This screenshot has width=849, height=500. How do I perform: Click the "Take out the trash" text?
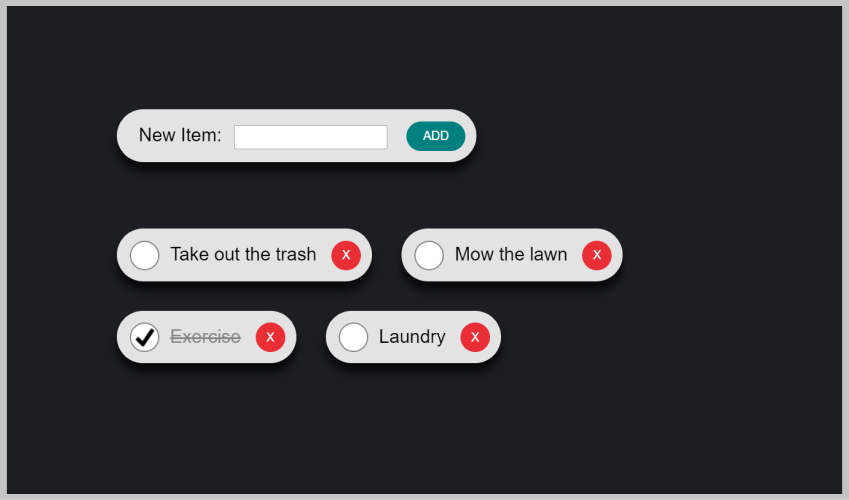tap(243, 255)
